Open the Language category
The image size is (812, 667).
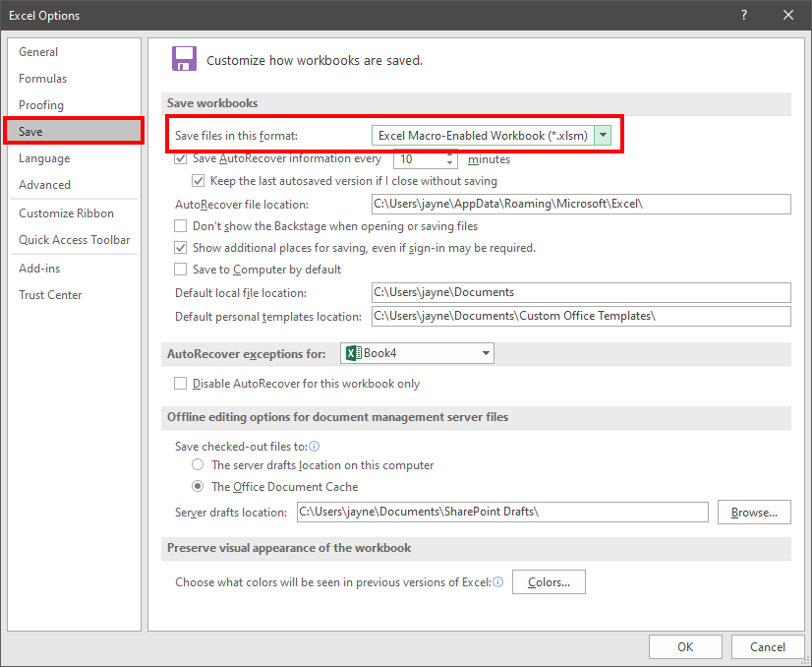(x=74, y=158)
